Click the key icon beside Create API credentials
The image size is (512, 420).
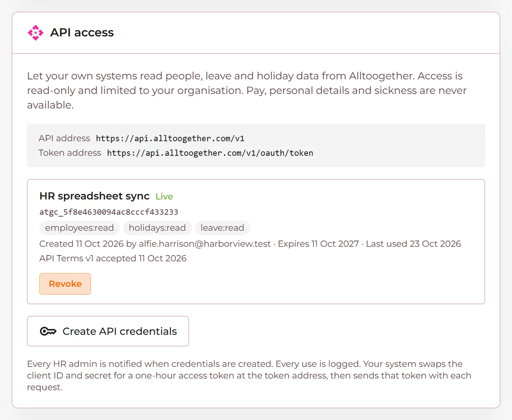(48, 331)
